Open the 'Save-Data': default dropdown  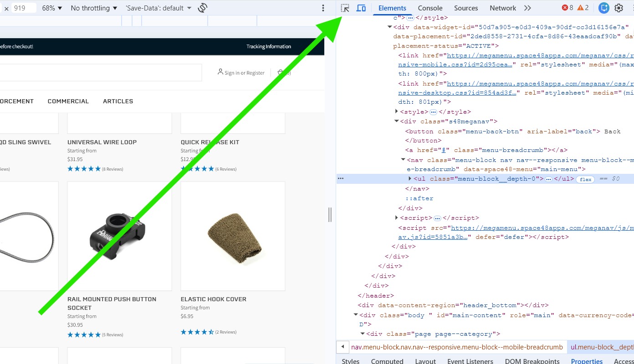pos(158,8)
